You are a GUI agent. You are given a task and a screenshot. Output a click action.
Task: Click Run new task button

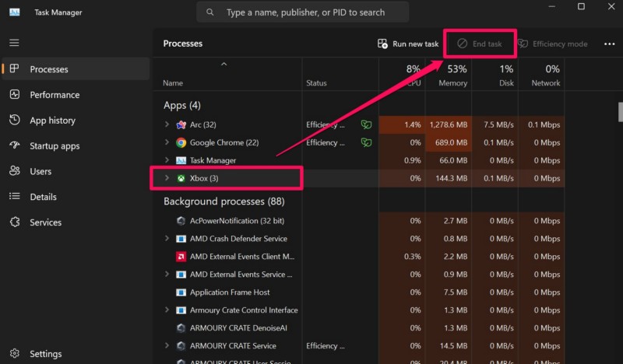coord(408,44)
